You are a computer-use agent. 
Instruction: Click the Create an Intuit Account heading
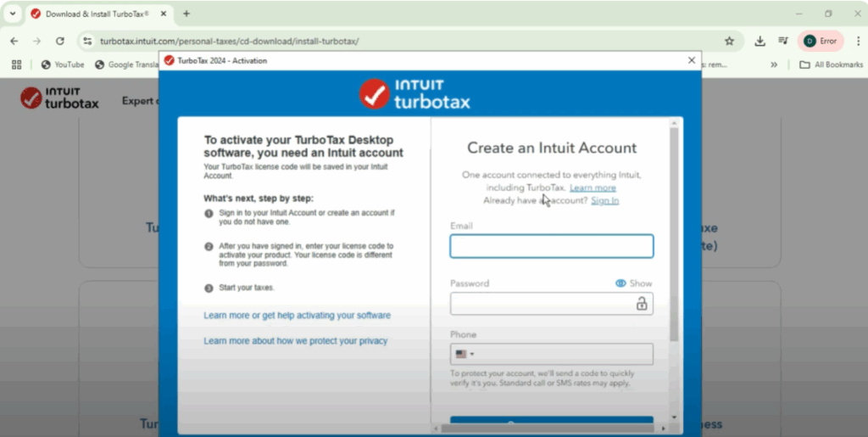coord(551,148)
